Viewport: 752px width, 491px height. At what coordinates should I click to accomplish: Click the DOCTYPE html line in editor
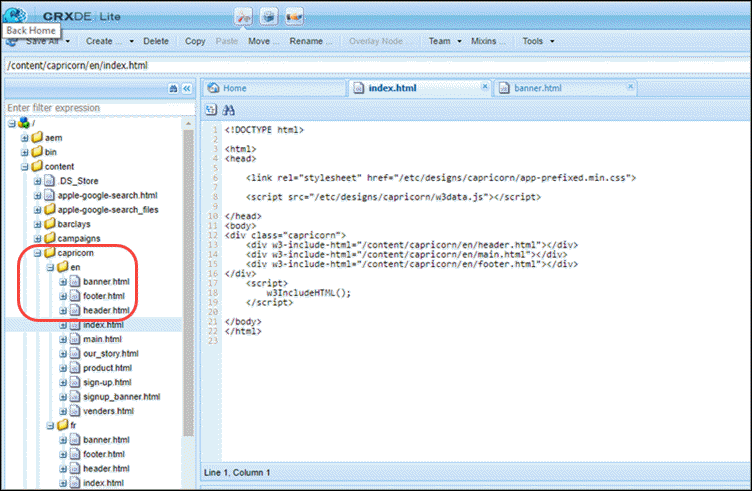[x=264, y=130]
